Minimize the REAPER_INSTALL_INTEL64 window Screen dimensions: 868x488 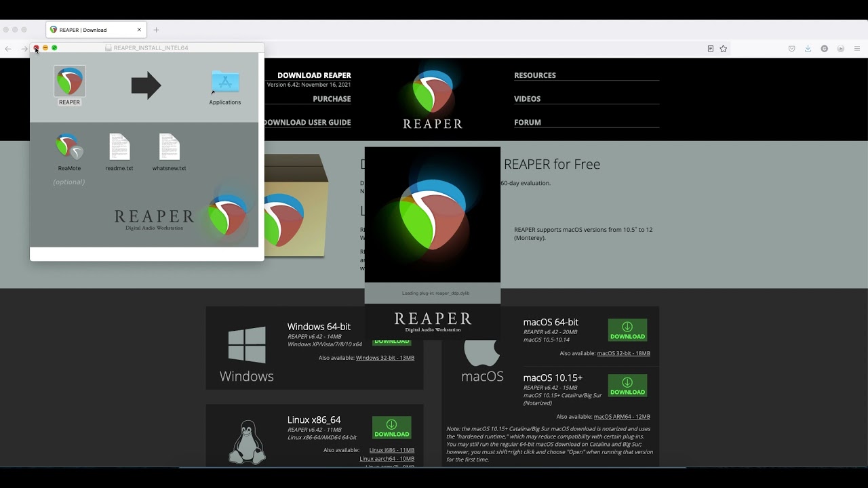[x=45, y=48]
